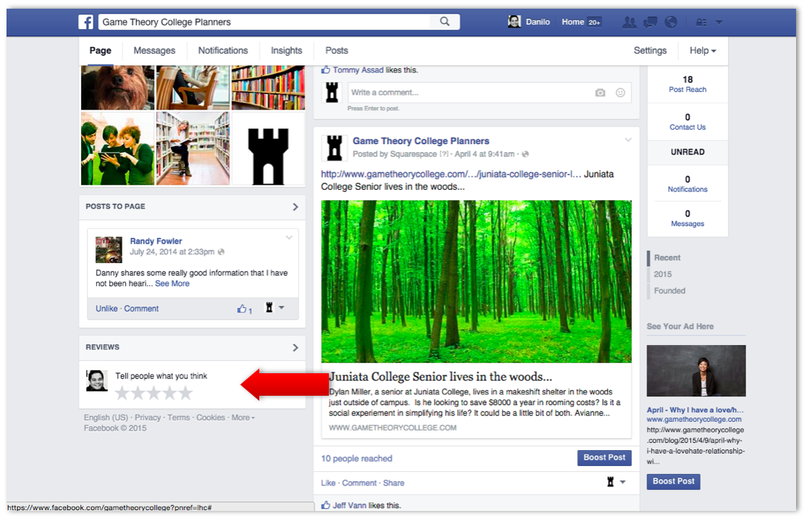
Task: Click the castle avatar beside the comment box
Action: pos(332,93)
